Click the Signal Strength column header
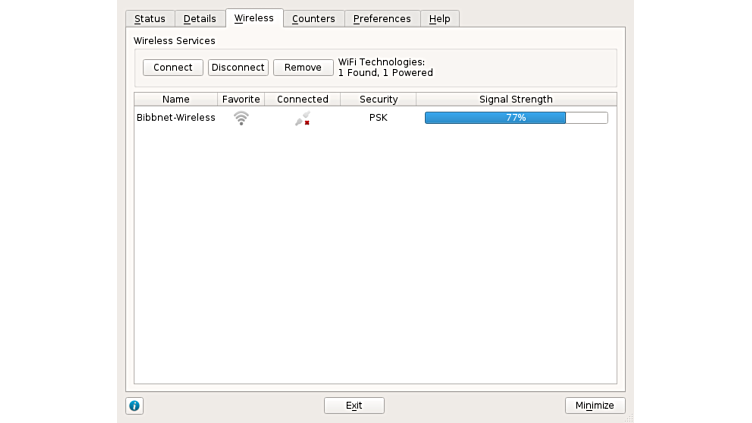This screenshot has height=423, width=752. pos(516,100)
